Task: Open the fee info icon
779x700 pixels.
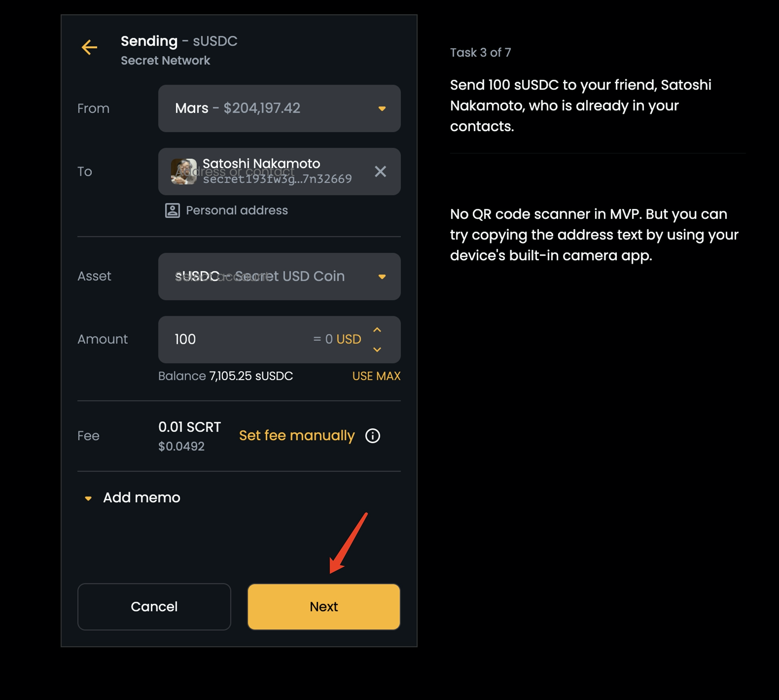Action: coord(373,436)
